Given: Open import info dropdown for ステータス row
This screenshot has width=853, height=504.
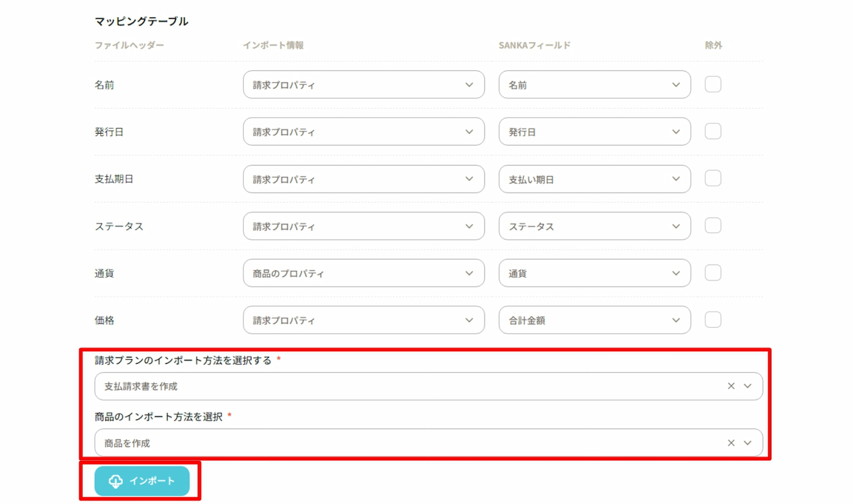Looking at the screenshot, I should coord(363,226).
